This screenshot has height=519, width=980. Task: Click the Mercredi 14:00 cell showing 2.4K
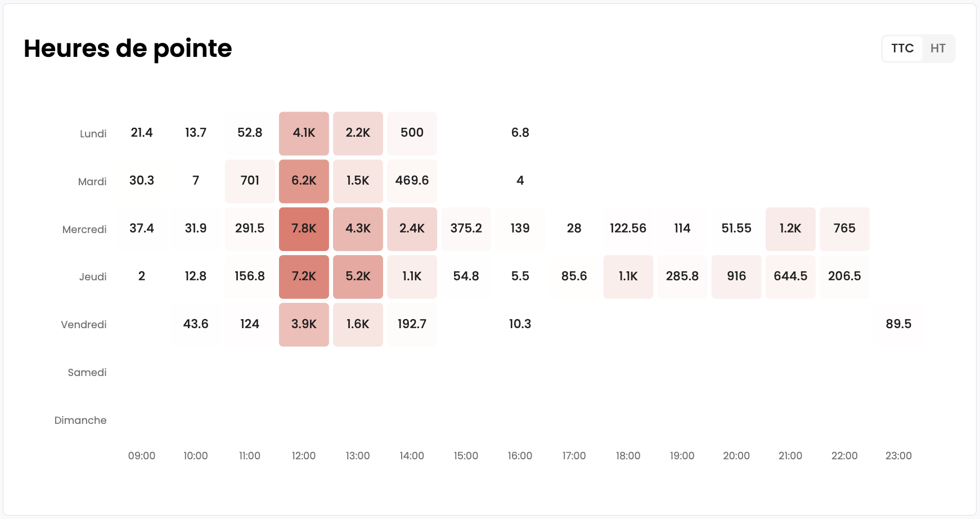[x=412, y=229]
